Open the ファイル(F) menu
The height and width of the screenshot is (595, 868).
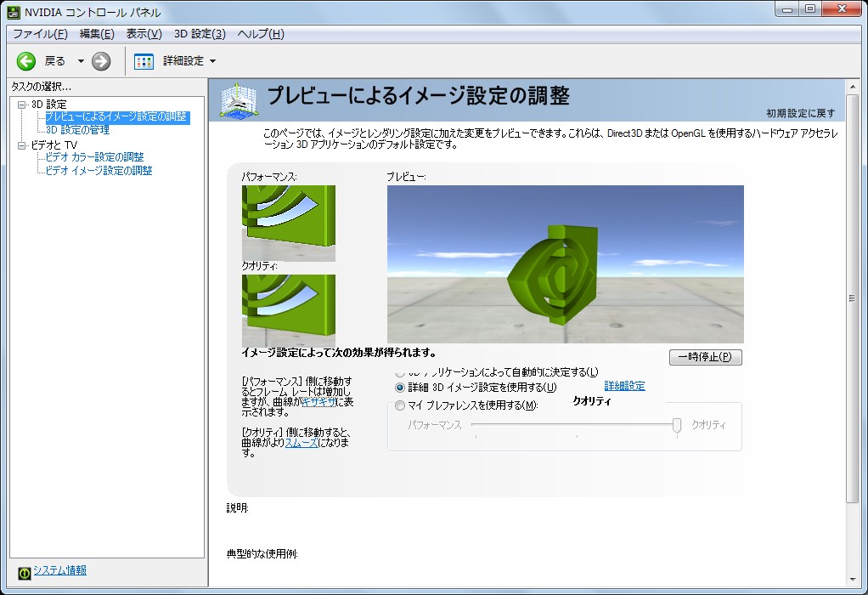(40, 34)
